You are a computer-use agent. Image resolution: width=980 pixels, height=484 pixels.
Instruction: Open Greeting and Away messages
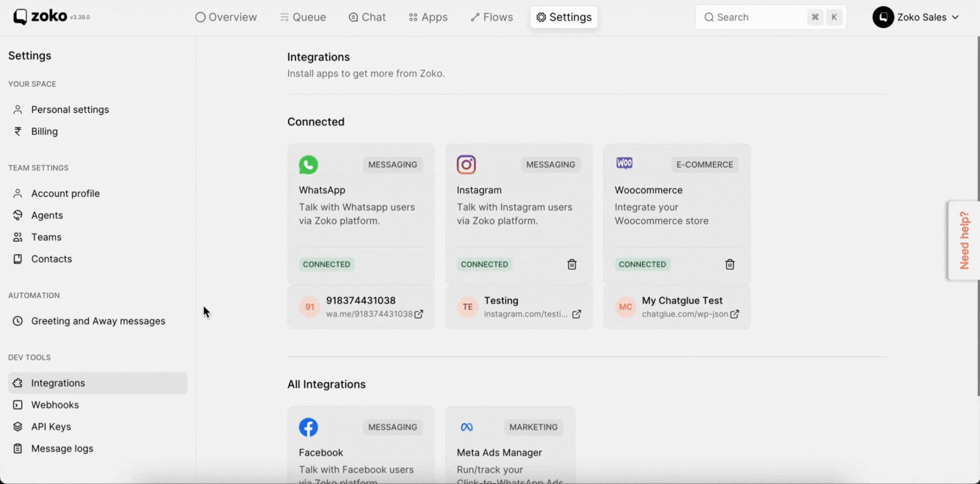pos(97,321)
